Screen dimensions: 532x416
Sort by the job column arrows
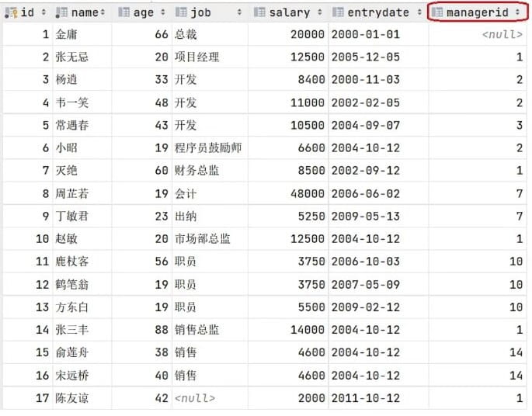(x=239, y=12)
